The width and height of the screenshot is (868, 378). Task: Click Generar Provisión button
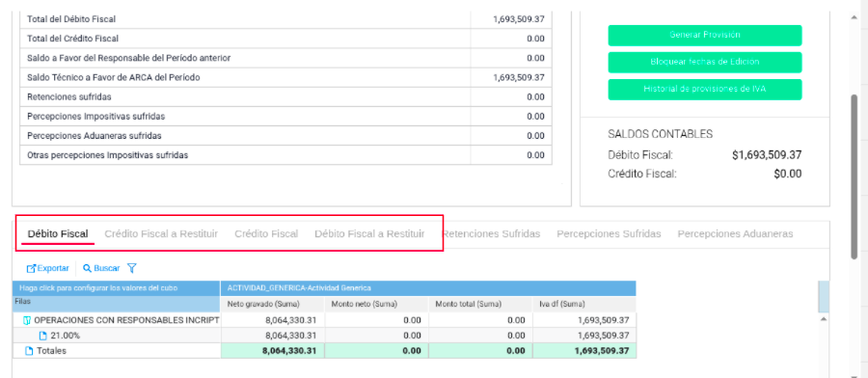pyautogui.click(x=705, y=35)
